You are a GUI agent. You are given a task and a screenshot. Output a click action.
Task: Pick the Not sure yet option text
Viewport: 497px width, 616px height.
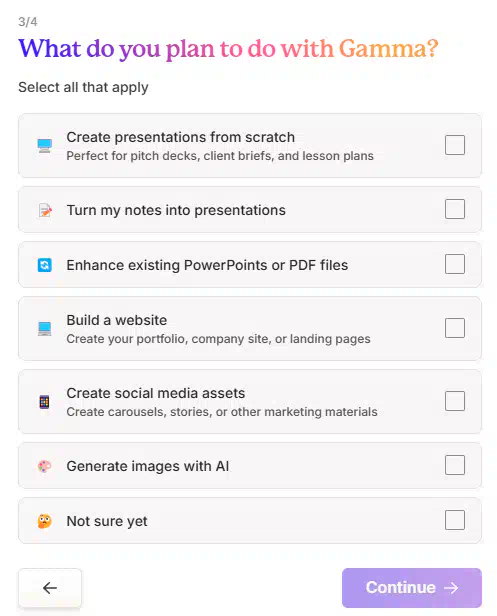coord(107,521)
